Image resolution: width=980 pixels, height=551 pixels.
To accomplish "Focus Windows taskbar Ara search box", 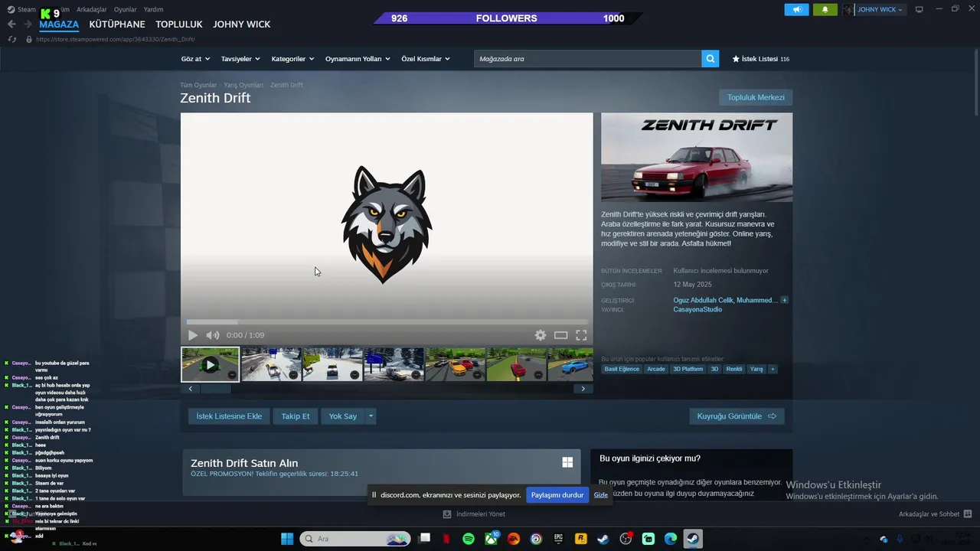I will coord(355,539).
